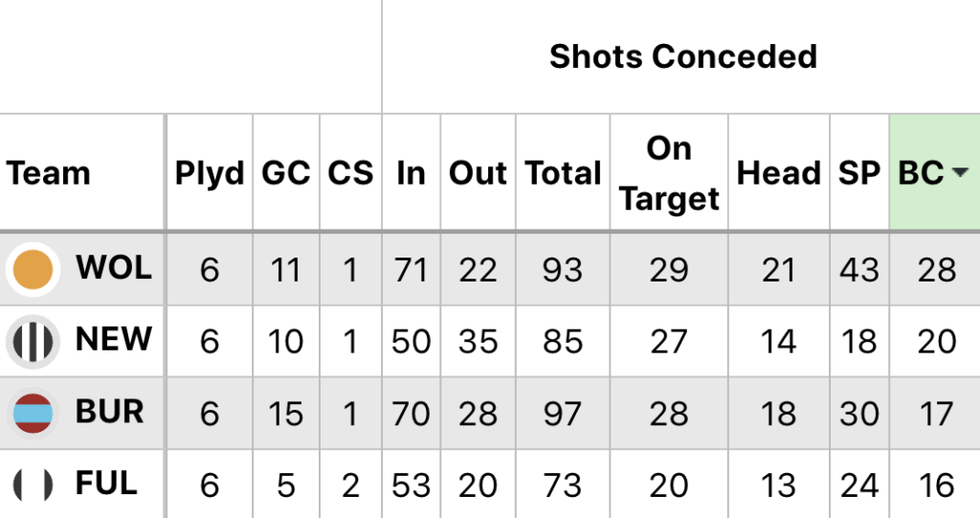Open the BC column sort dropdown arrow
The height and width of the screenshot is (518, 980).
tap(958, 173)
